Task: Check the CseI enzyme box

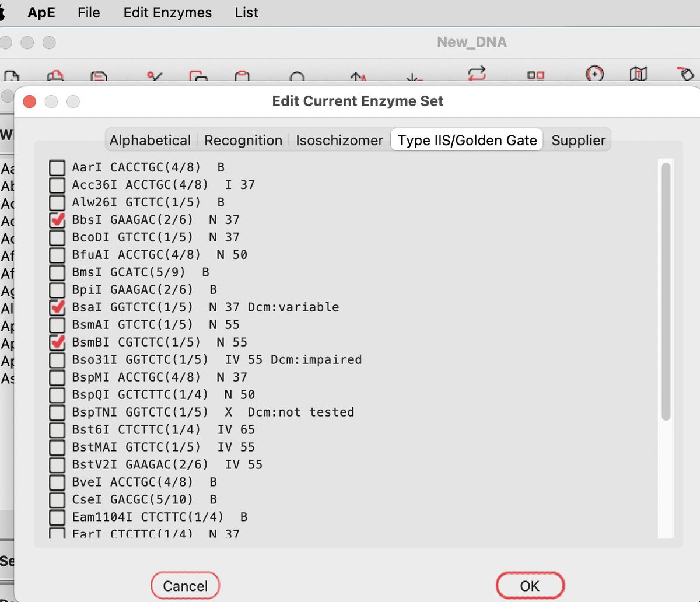Action: click(57, 501)
